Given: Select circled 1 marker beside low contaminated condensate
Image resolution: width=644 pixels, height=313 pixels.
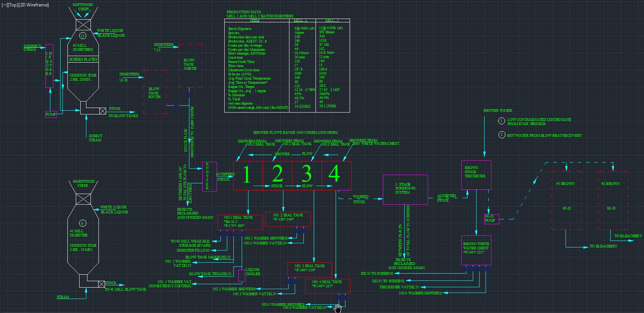Looking at the screenshot, I should pyautogui.click(x=501, y=121).
